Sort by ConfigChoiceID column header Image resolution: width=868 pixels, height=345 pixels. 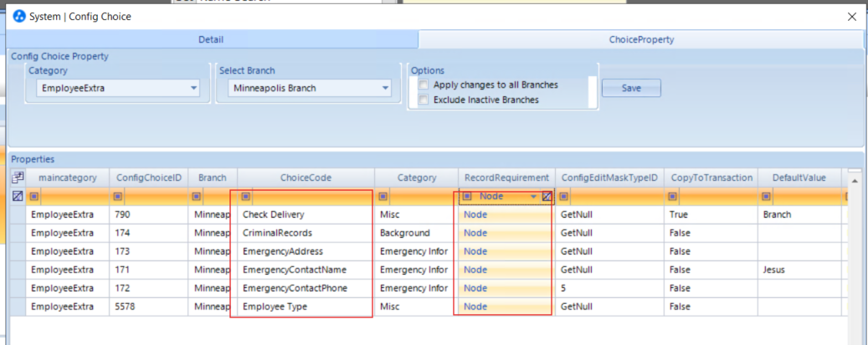point(149,178)
